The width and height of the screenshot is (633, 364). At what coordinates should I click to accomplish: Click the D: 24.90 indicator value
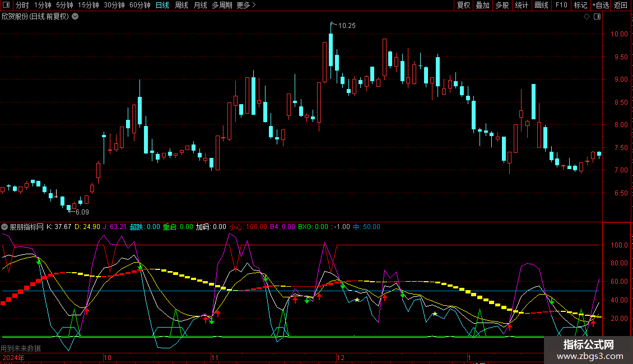[87, 227]
